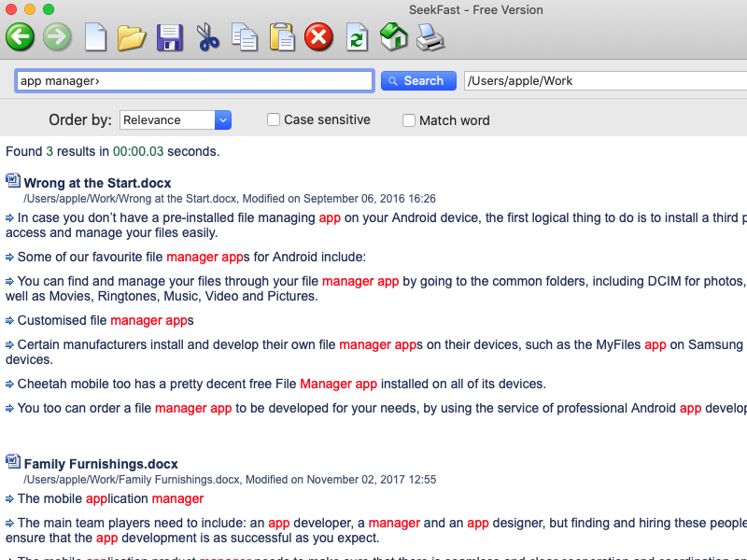
Task: Click the macOS green maximize window button
Action: point(49,9)
